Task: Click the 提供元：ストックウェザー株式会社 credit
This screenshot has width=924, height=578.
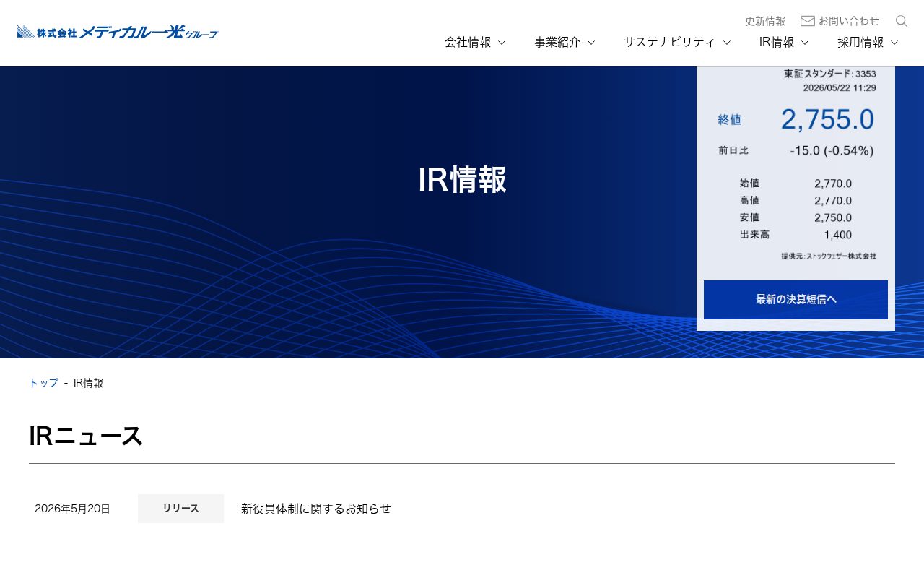Action: 829,256
